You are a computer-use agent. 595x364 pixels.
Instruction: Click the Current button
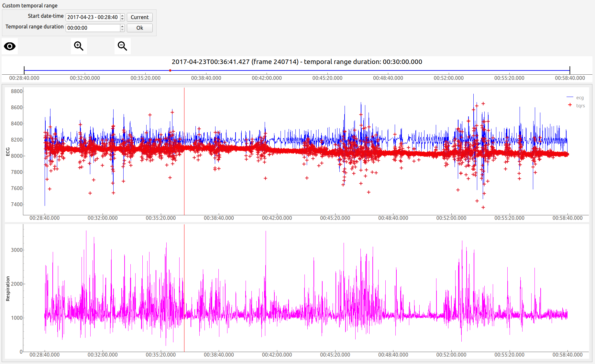tap(139, 17)
